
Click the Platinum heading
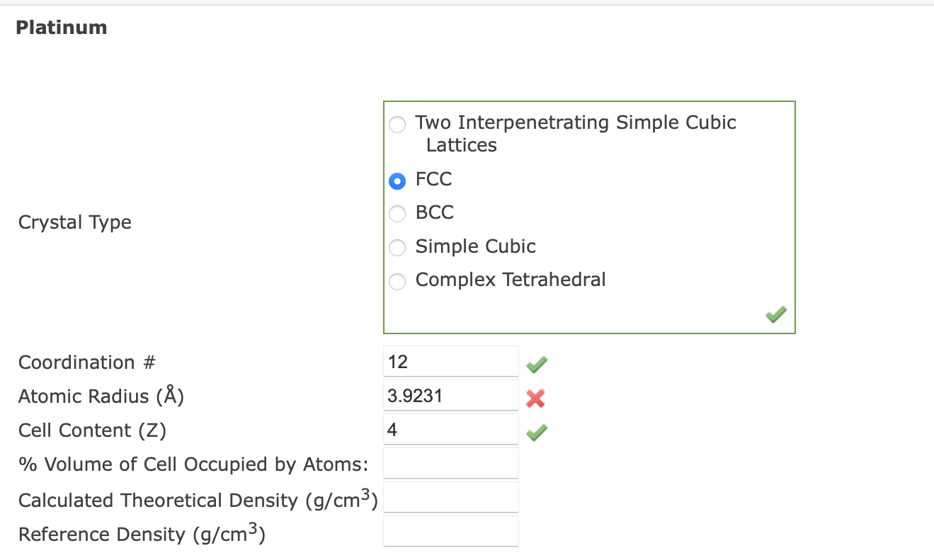(61, 28)
